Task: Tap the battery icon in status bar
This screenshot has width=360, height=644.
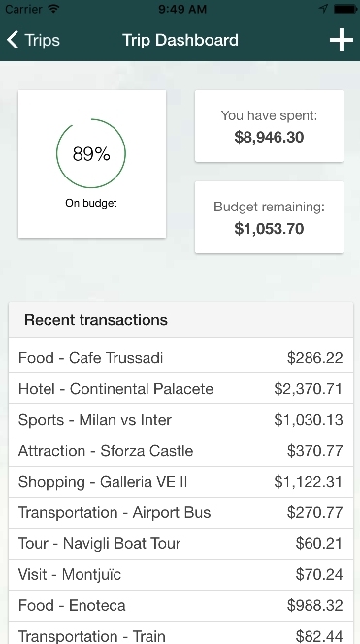Action: (x=345, y=9)
